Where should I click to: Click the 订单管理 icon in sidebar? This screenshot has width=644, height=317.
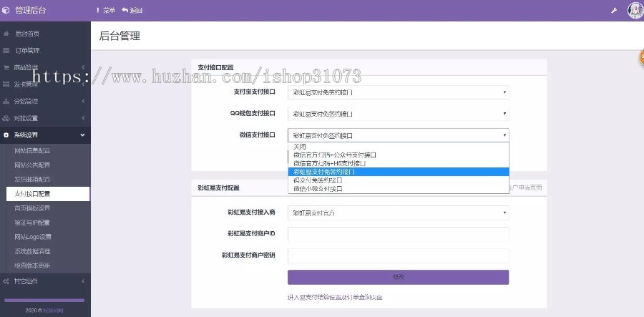(6, 51)
